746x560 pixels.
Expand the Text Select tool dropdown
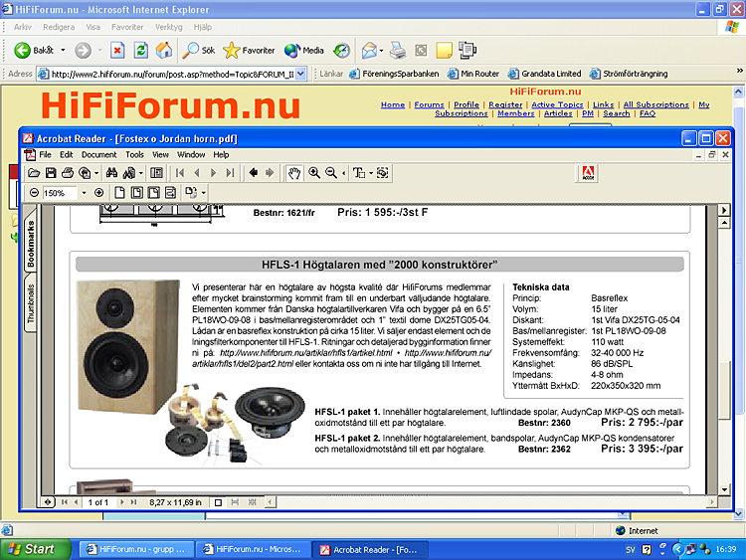(x=371, y=173)
